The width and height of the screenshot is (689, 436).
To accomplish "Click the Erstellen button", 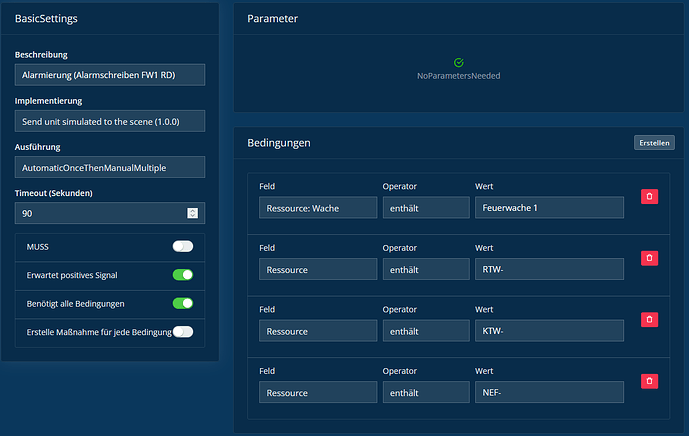I will (654, 143).
